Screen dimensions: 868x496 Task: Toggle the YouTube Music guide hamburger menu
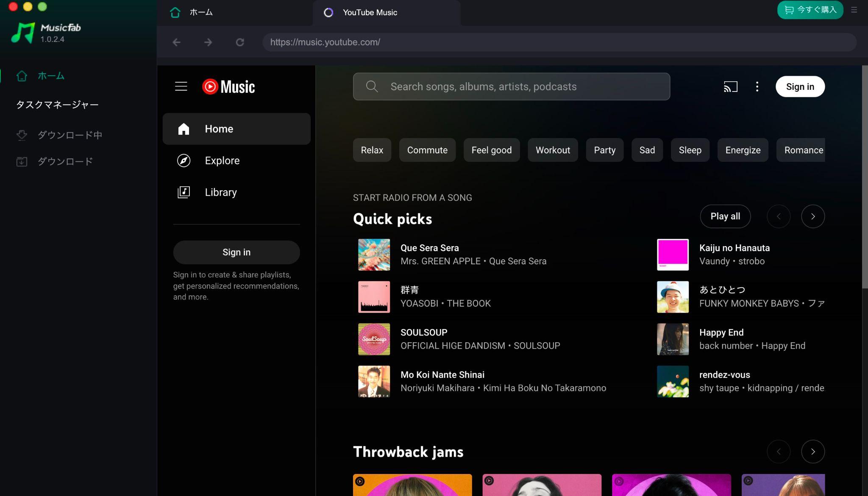(x=181, y=86)
